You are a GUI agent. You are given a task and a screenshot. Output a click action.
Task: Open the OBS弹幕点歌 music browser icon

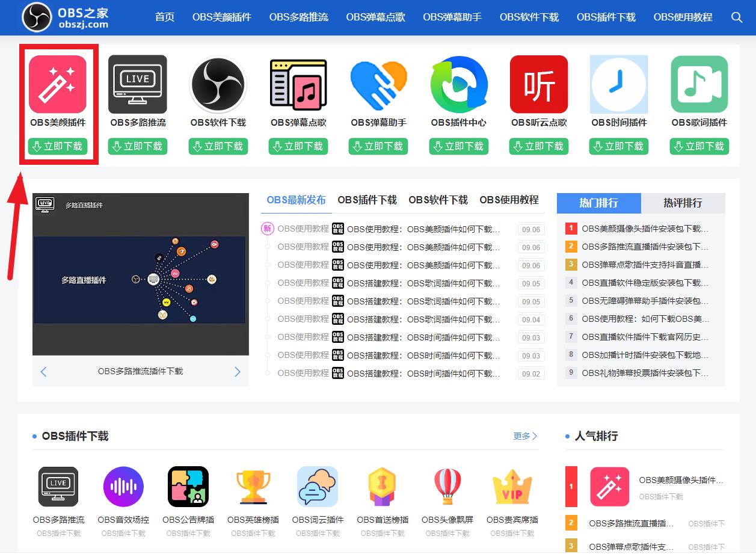298,83
